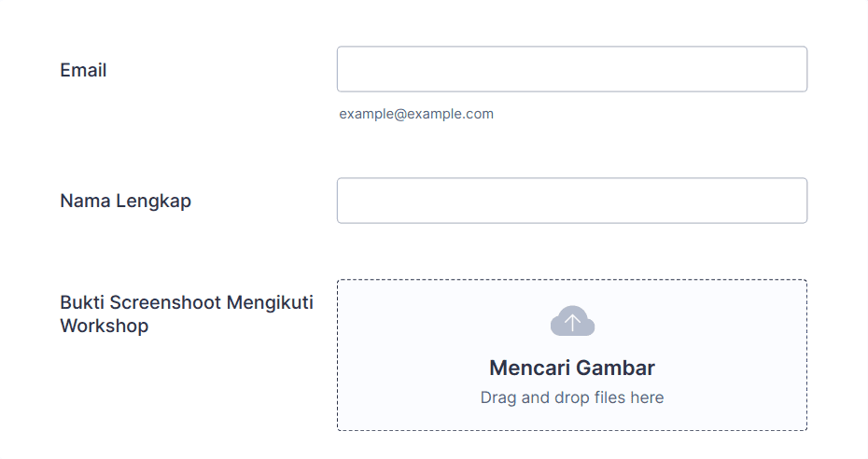
Task: Click 'files here' in the drop instruction
Action: pos(629,397)
